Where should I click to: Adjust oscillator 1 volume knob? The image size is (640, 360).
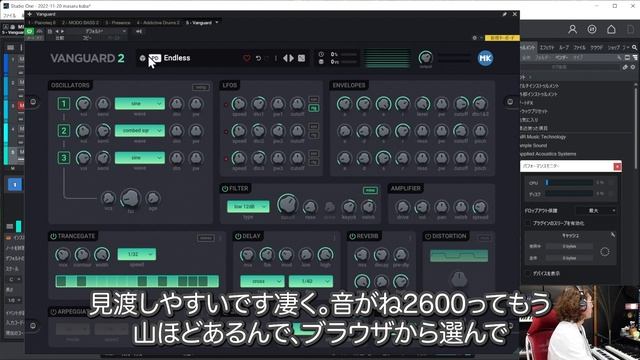click(x=83, y=104)
